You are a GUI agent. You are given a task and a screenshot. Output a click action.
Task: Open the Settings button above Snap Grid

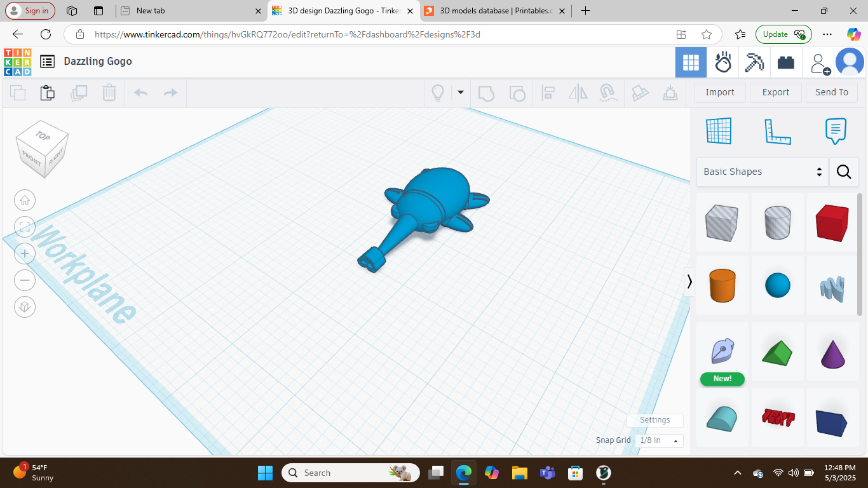[x=655, y=420]
